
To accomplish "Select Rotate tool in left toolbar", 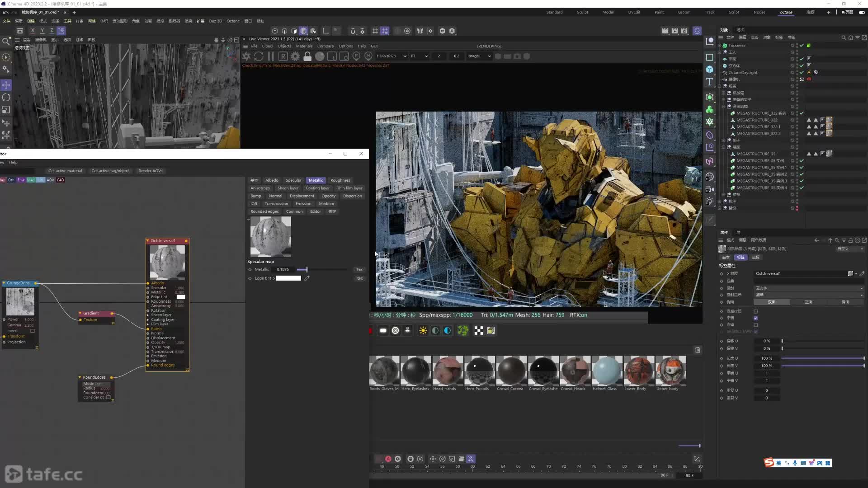I will [x=6, y=97].
